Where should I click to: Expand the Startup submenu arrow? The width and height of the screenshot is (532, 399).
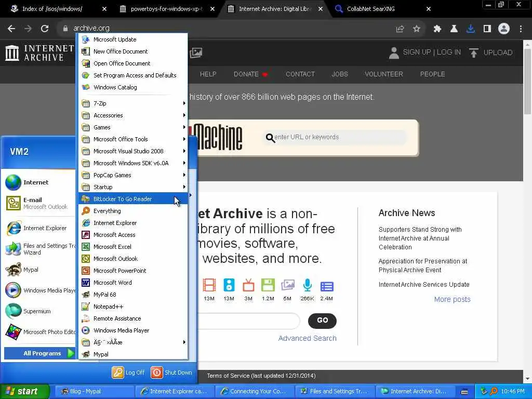[x=184, y=187]
